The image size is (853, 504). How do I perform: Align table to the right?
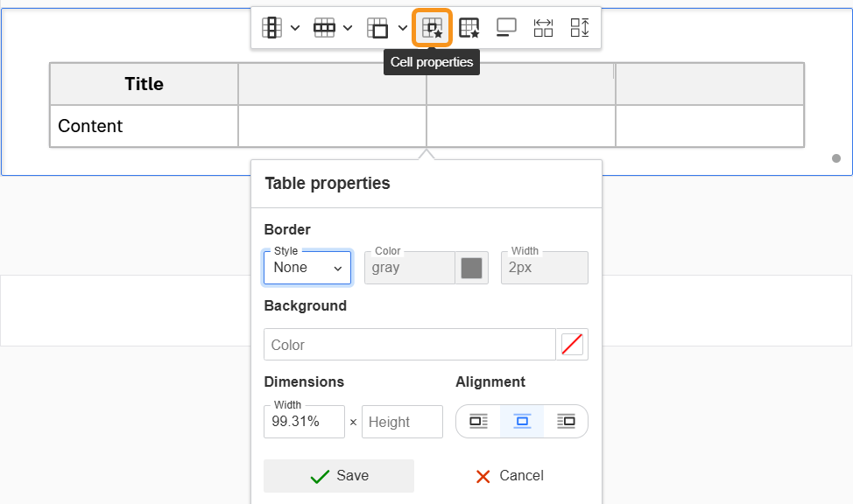tap(566, 421)
